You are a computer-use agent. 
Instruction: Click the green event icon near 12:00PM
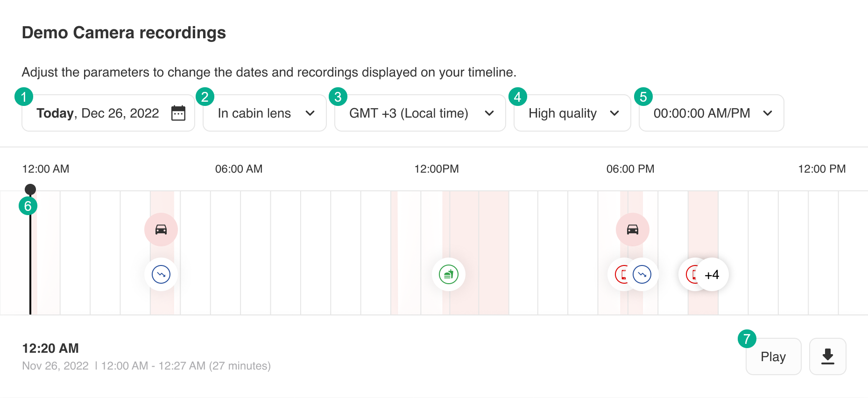(449, 274)
